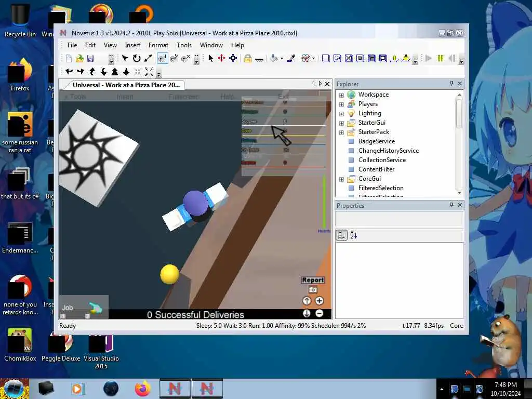Screen dimensions: 532x399
Task: Open the Window menu
Action: (x=211, y=45)
